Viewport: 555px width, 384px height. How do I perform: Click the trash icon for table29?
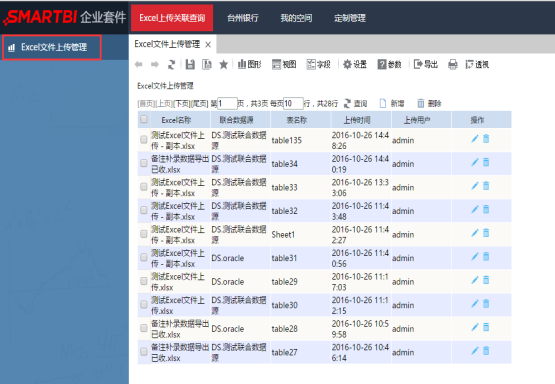pyautogui.click(x=486, y=280)
